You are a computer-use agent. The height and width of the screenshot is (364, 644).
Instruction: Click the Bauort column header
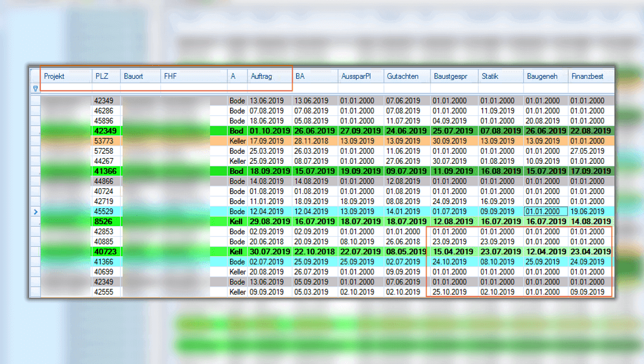click(x=140, y=76)
